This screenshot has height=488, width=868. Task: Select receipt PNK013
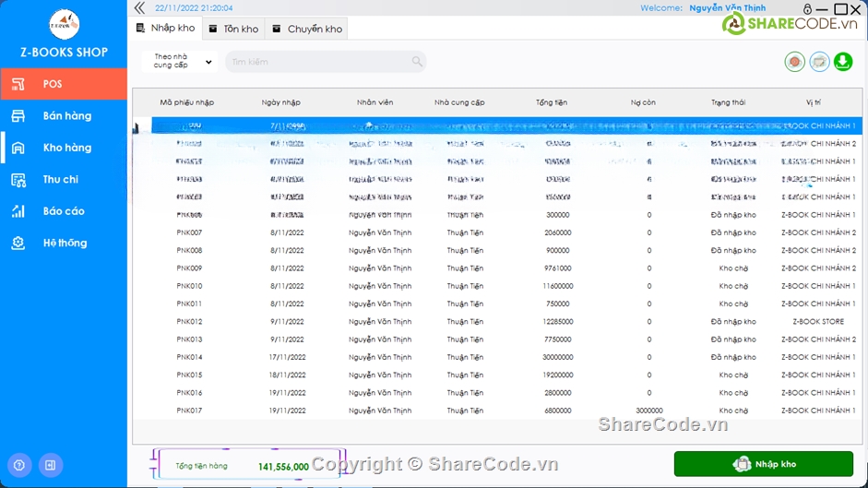pos(189,339)
